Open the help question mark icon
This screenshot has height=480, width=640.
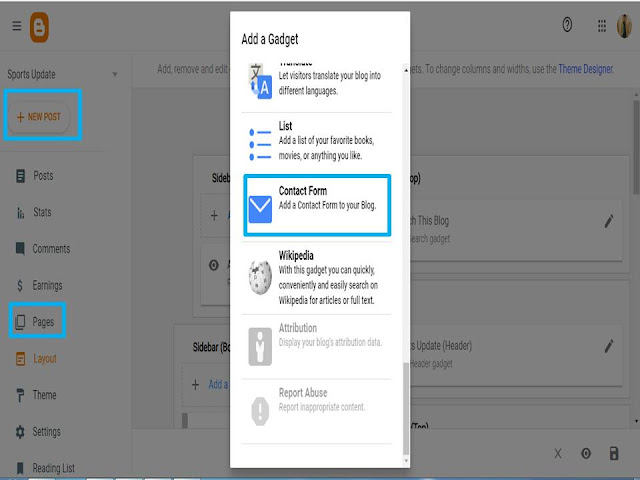click(x=567, y=25)
